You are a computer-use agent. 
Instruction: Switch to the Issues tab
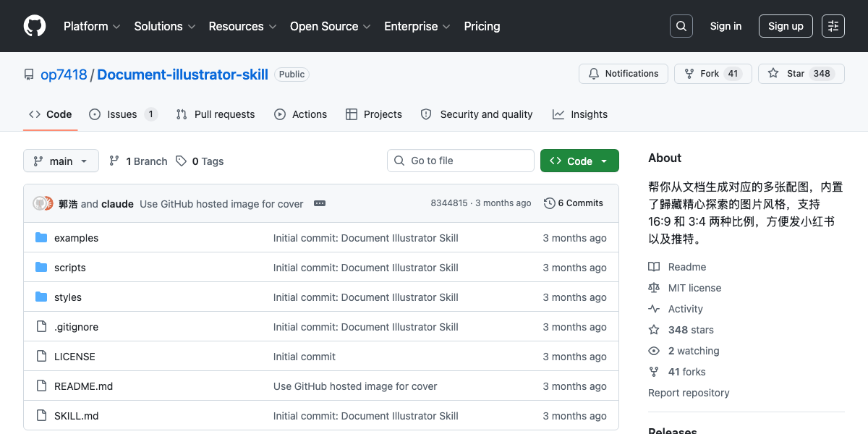122,114
